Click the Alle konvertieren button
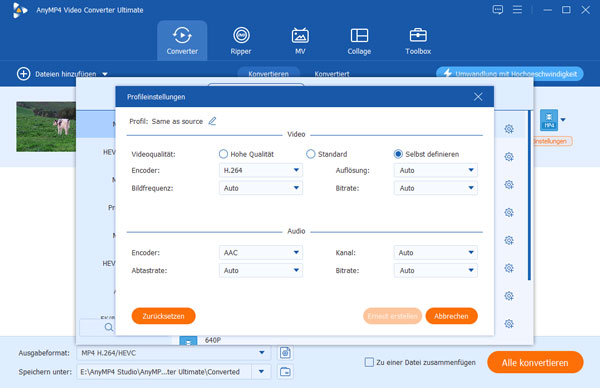The width and height of the screenshot is (600, 388). pyautogui.click(x=535, y=362)
